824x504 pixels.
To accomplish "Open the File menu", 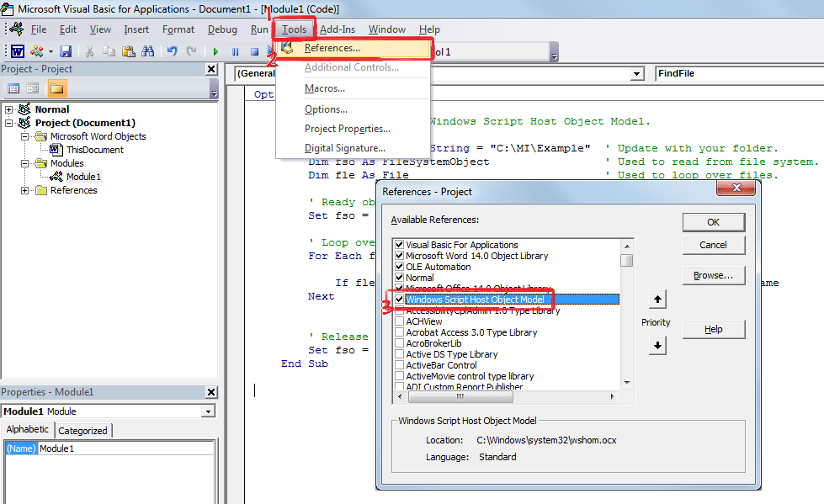I will pyautogui.click(x=39, y=29).
